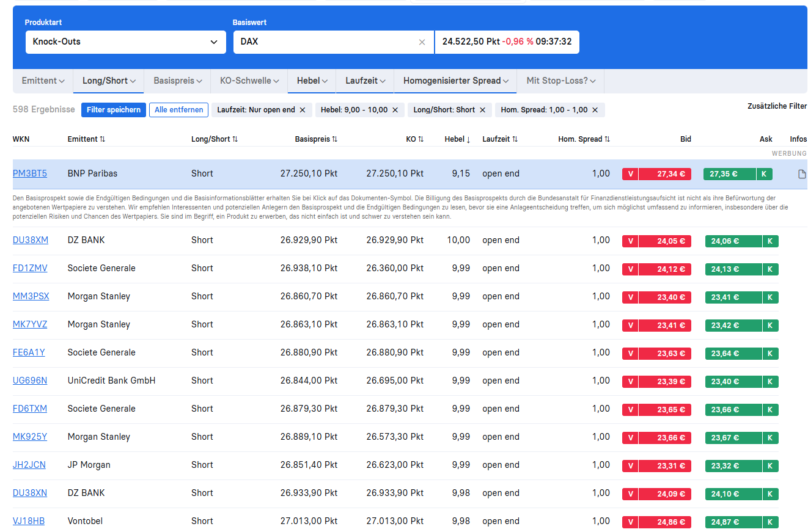Click the K buy icon for PM3BT5

tap(764, 174)
